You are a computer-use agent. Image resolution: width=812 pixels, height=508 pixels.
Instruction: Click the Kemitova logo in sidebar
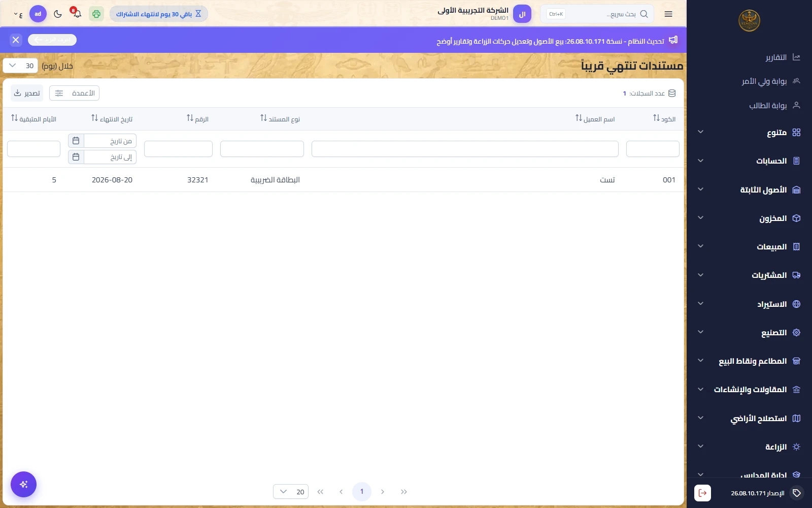click(749, 21)
